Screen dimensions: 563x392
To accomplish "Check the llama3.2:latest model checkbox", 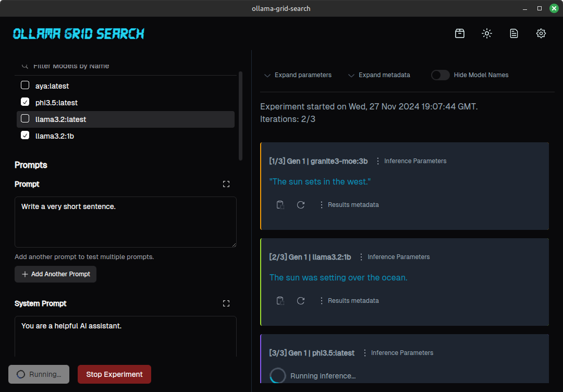I will click(x=25, y=118).
